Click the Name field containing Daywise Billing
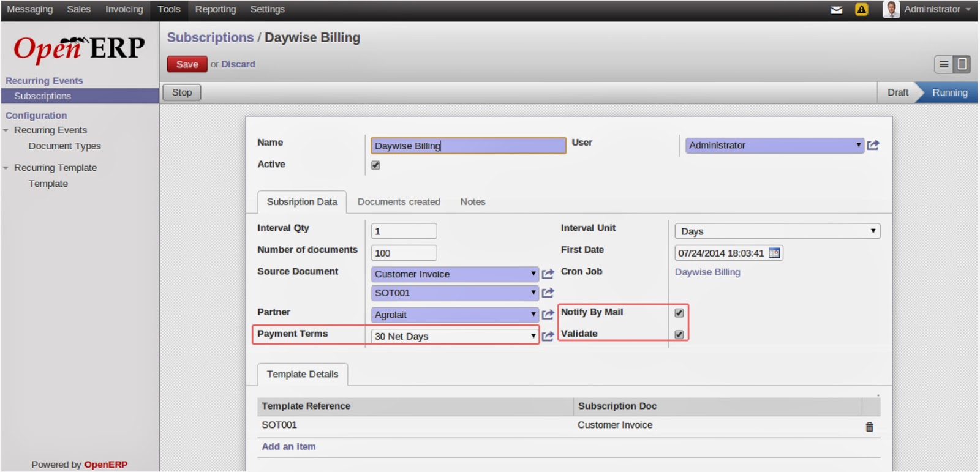The width and height of the screenshot is (980, 472). pos(469,146)
